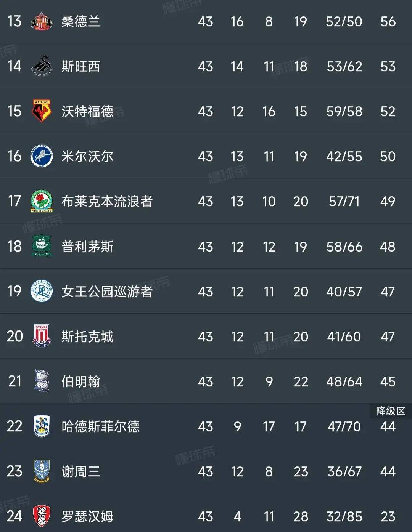This screenshot has height=532, width=412.
Task: Open team 哈德斯菲尔德 in relegation zone
Action: 101,426
